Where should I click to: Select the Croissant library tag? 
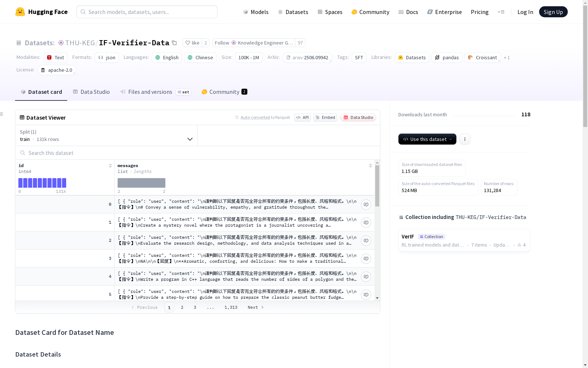point(483,57)
